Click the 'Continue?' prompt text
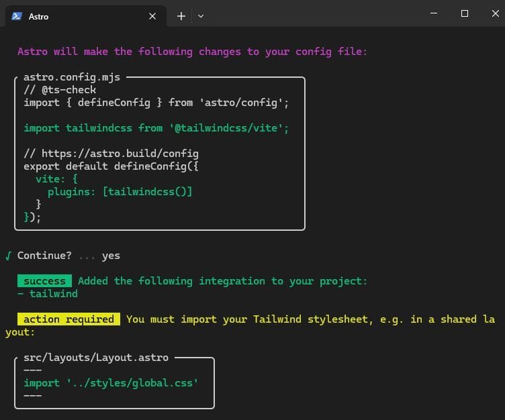 pos(44,256)
